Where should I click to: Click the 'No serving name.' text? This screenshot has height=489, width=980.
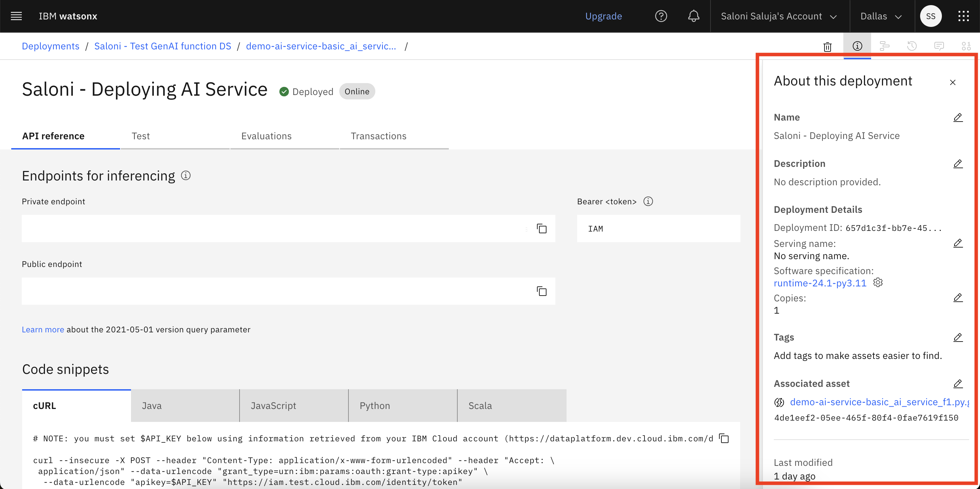(x=812, y=256)
